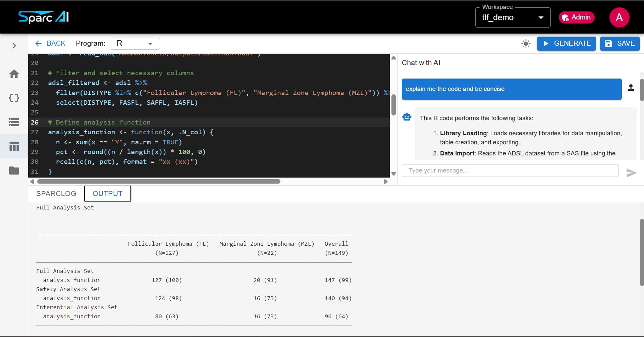Open the folder icon in the sidebar
Screen dimensions: 644x337
click(14, 171)
